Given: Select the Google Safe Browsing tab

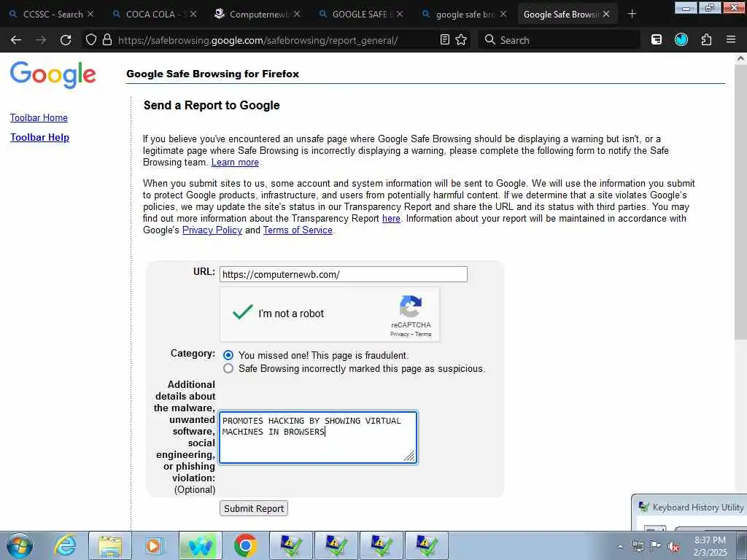Looking at the screenshot, I should point(567,15).
